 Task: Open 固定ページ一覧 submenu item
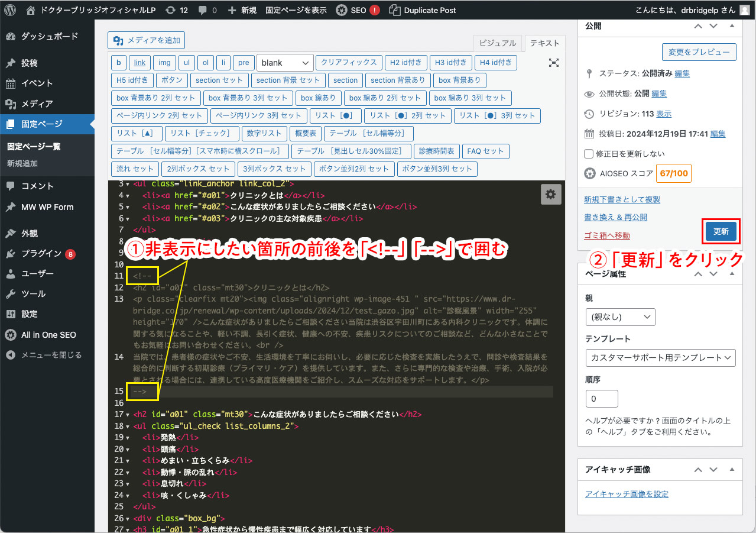34,147
